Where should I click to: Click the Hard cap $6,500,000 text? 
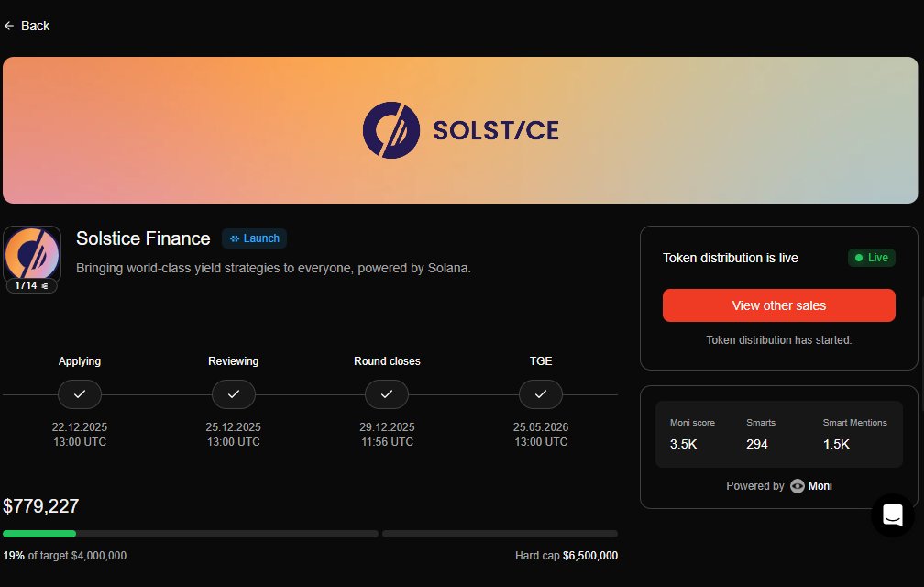point(566,556)
